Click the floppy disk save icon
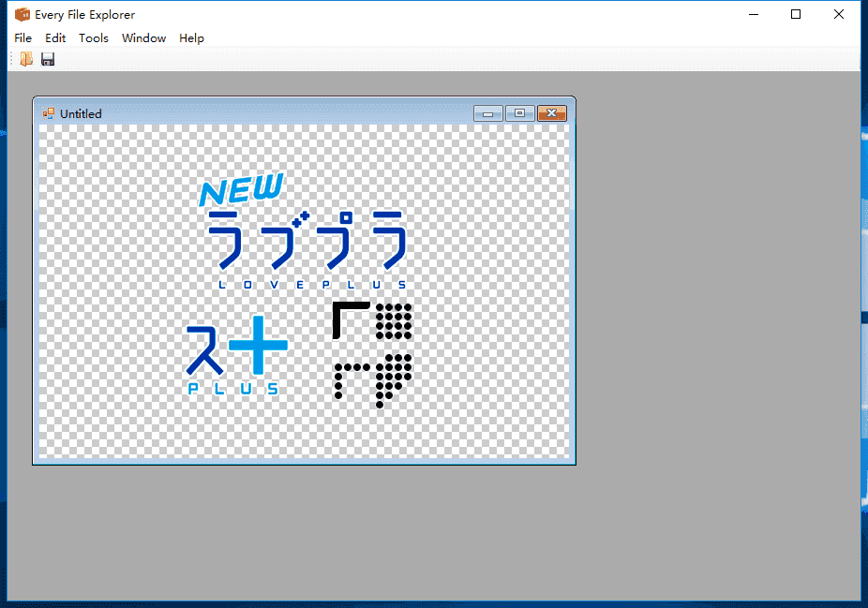Image resolution: width=868 pixels, height=608 pixels. pos(48,59)
